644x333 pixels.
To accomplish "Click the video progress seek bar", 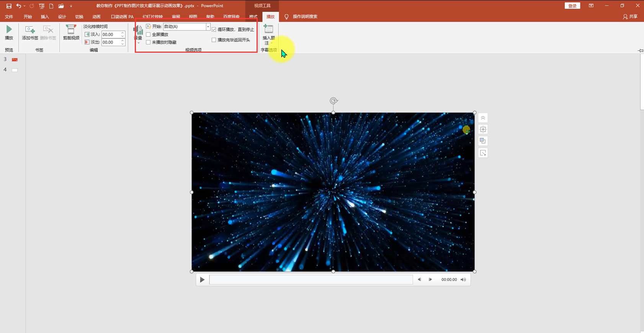I will click(x=311, y=279).
